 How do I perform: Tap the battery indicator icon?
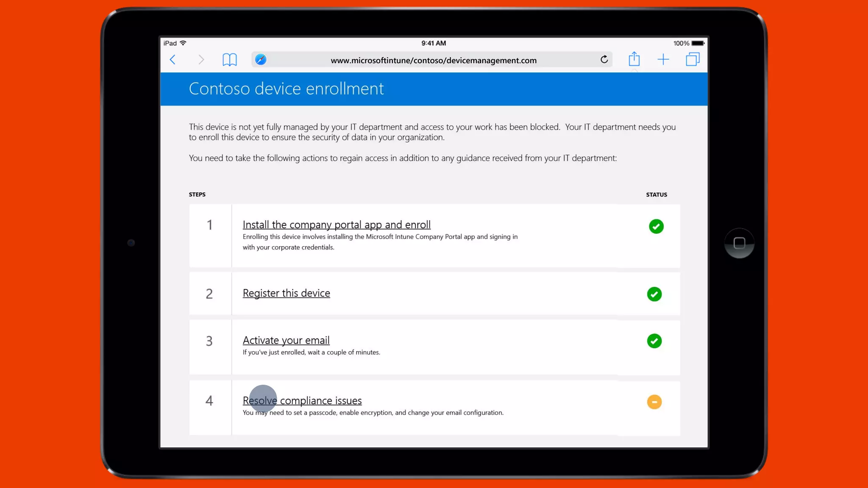point(698,43)
